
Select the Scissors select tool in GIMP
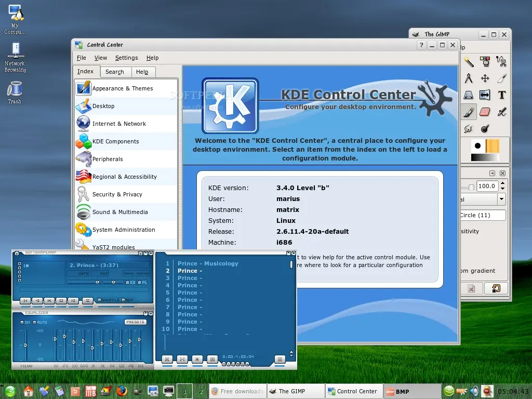[x=501, y=61]
